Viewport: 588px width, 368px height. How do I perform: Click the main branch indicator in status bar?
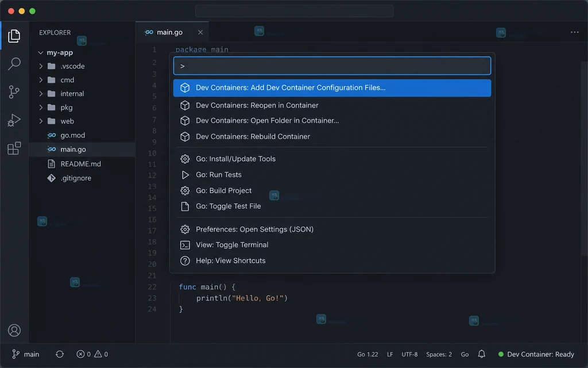[x=25, y=354]
